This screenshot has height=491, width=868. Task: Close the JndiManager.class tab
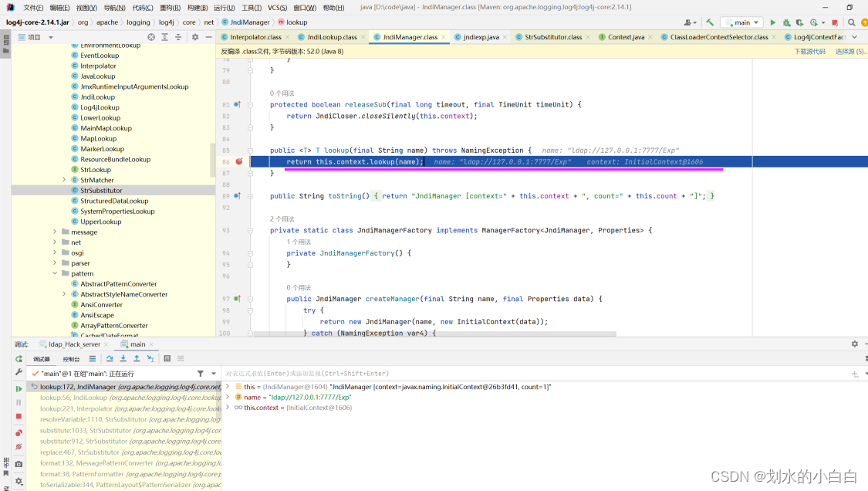tap(444, 37)
